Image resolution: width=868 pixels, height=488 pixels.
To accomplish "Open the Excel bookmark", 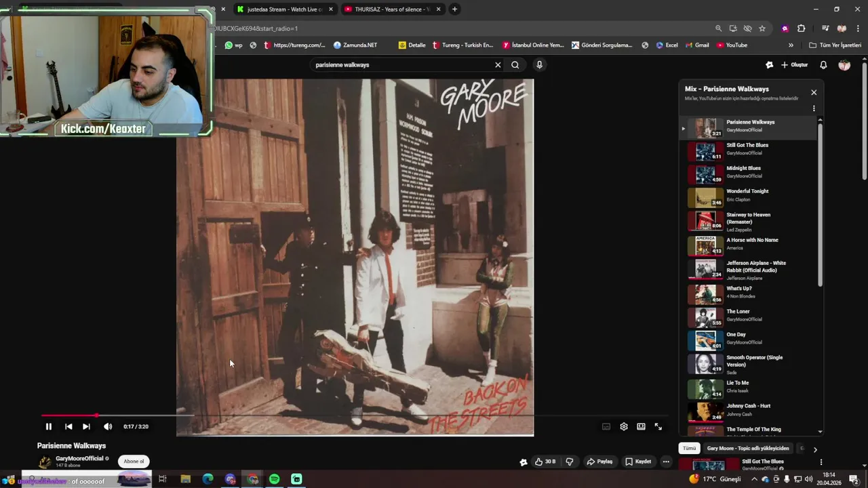I will [667, 45].
